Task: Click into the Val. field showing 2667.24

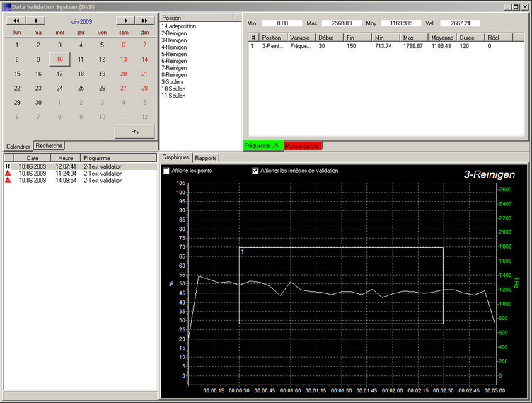Action: pyautogui.click(x=461, y=23)
